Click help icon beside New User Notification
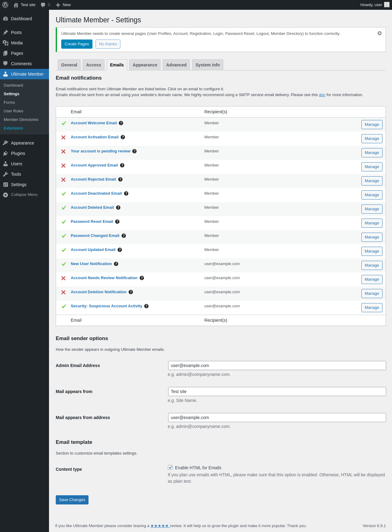 (116, 264)
